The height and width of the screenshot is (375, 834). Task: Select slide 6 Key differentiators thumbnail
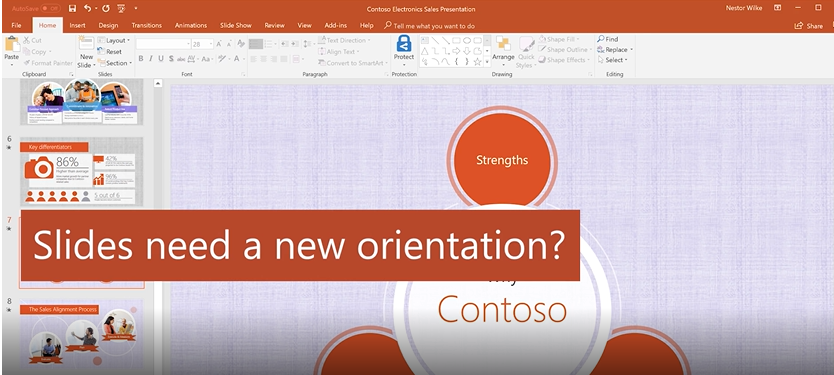point(82,171)
